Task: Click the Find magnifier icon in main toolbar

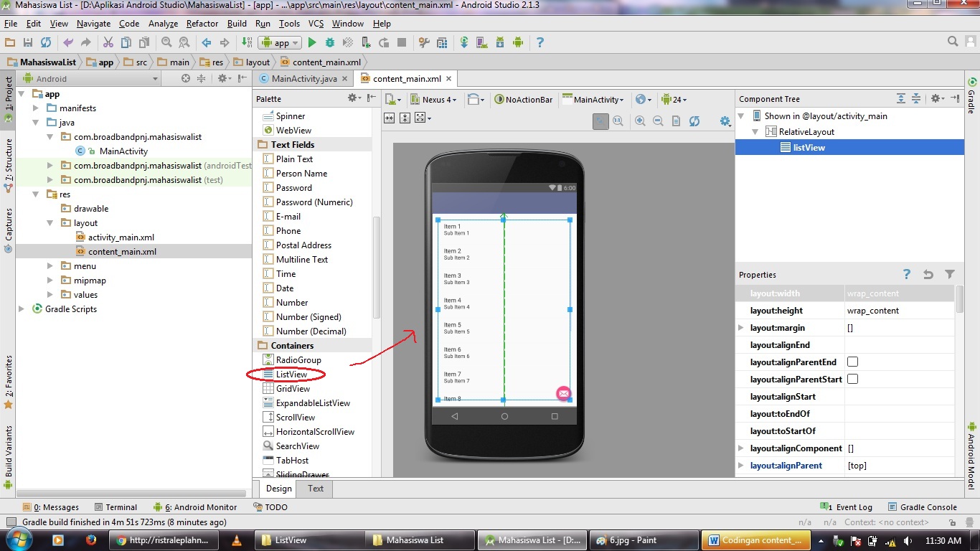Action: coord(166,42)
